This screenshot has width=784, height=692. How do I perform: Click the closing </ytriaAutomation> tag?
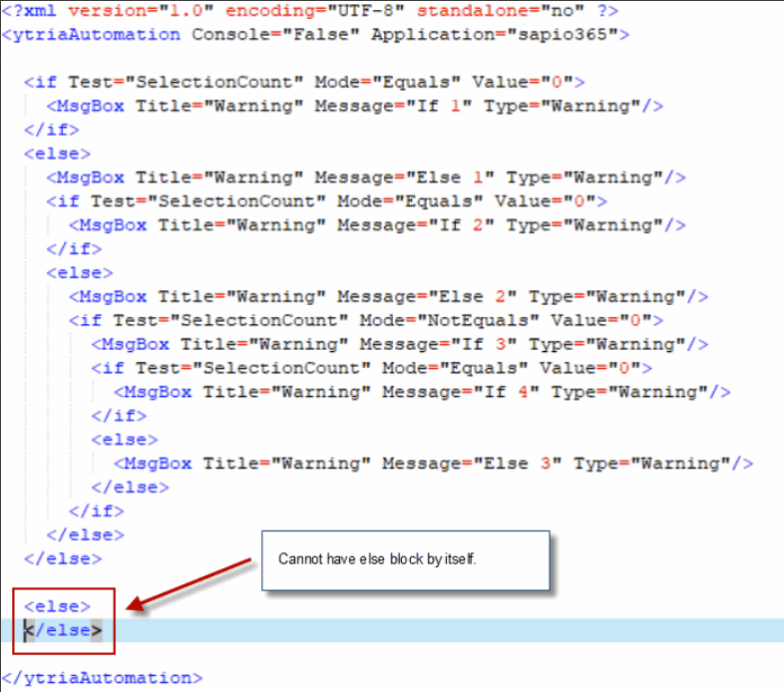coord(102,678)
